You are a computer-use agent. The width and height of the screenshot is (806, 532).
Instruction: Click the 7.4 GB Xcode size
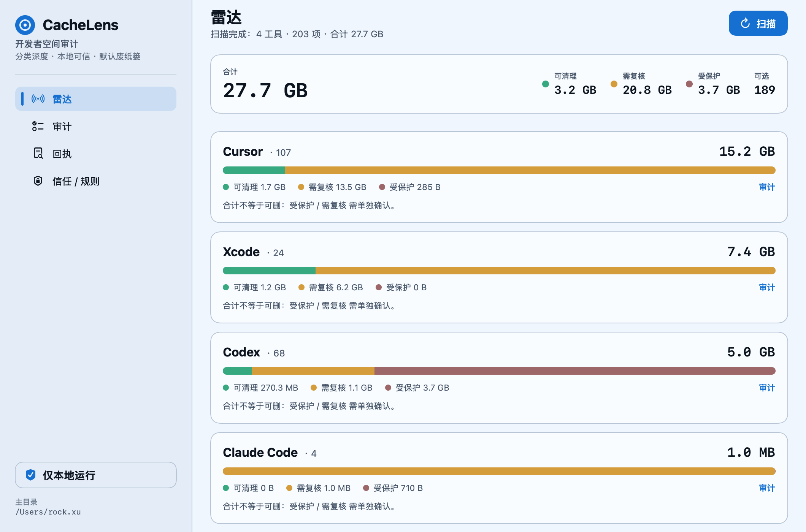(x=751, y=252)
